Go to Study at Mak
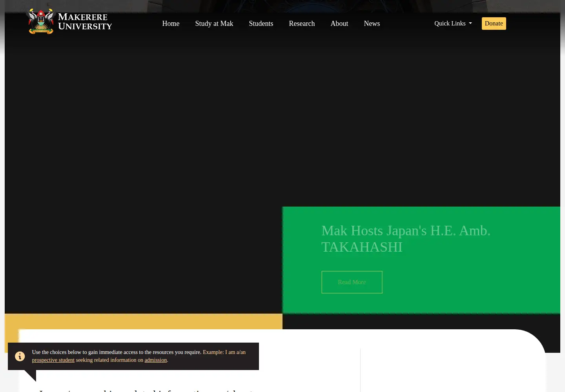The height and width of the screenshot is (392, 565). (214, 24)
